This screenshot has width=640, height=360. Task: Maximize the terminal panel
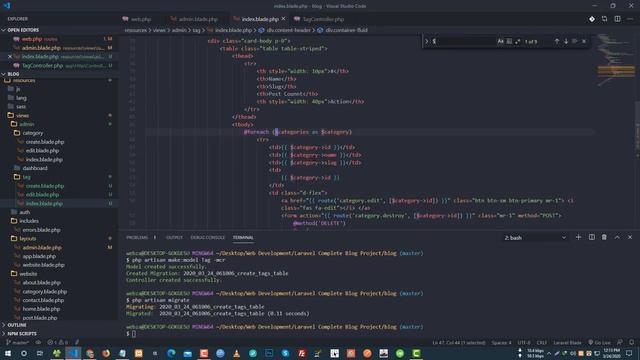[x=617, y=237]
